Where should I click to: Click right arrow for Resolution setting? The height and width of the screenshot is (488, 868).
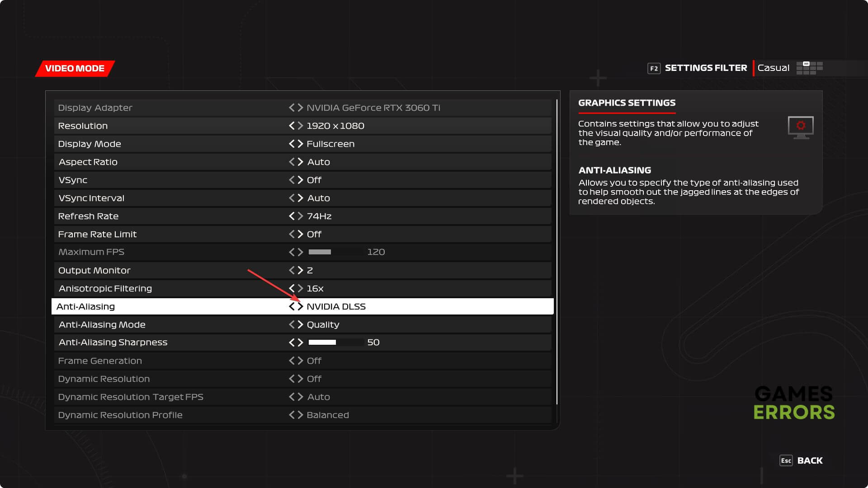click(301, 126)
